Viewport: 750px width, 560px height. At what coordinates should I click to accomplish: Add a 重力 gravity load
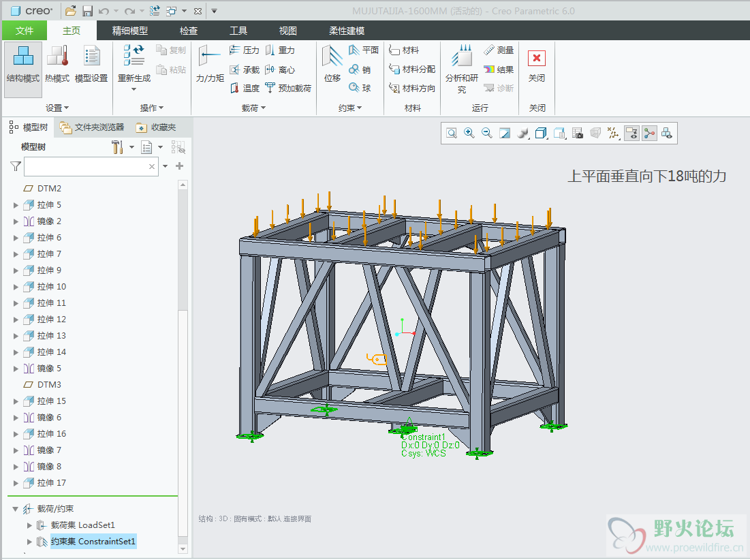point(280,50)
